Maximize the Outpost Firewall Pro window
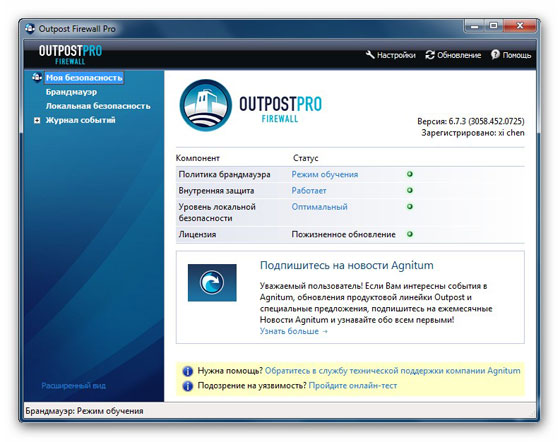 click(x=493, y=26)
